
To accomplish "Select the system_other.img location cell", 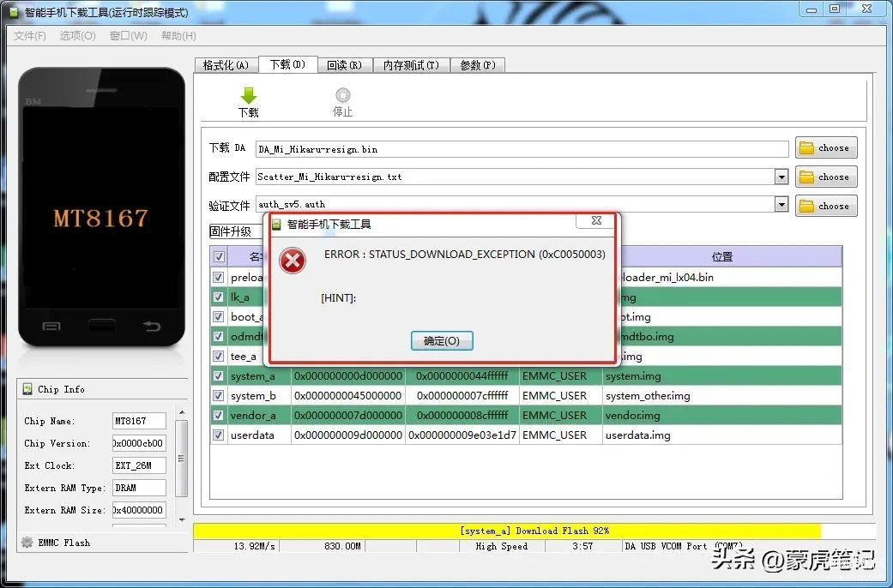I will click(722, 396).
